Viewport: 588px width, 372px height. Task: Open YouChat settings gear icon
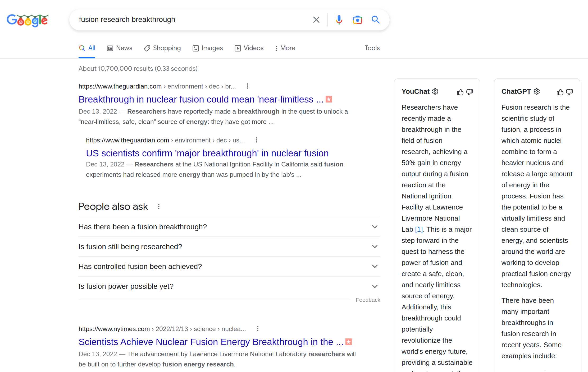pos(435,91)
